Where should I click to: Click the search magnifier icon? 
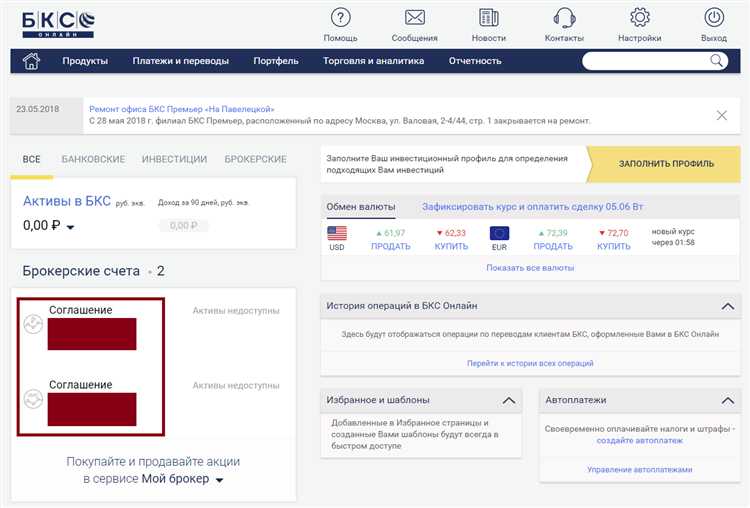pos(716,61)
